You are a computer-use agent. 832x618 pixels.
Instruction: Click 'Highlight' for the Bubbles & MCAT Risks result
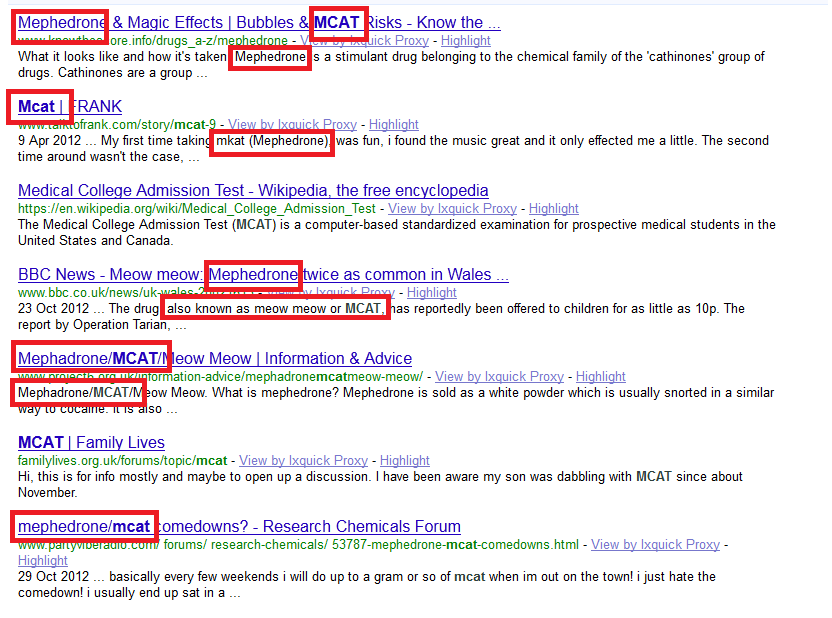pos(465,40)
